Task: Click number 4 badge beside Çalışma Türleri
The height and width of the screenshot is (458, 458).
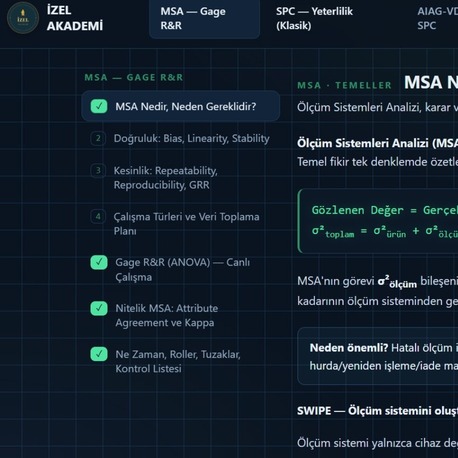Action: pos(98,217)
